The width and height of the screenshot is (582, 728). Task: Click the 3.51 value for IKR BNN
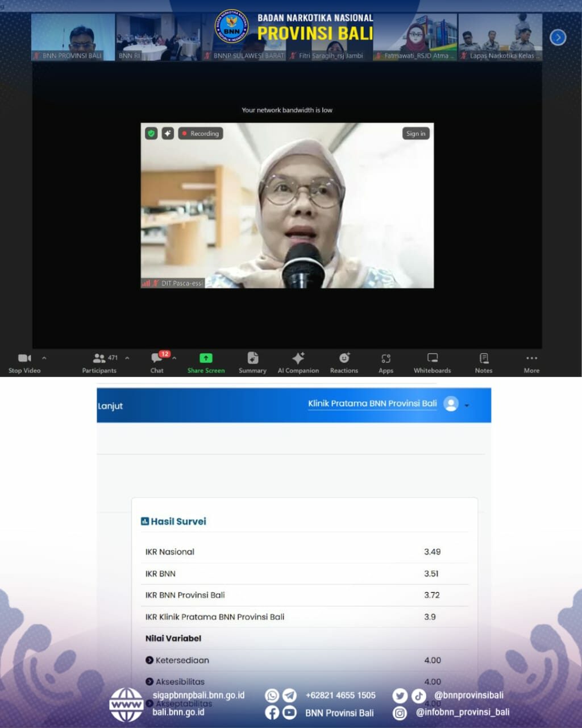431,573
